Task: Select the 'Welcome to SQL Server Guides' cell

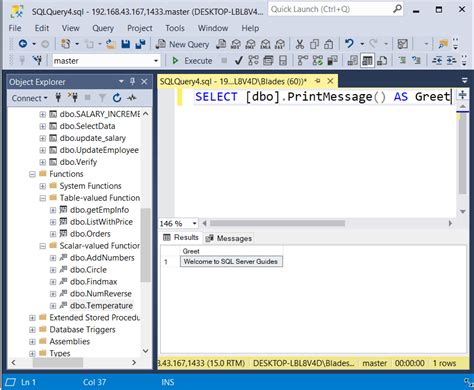Action: [231, 262]
